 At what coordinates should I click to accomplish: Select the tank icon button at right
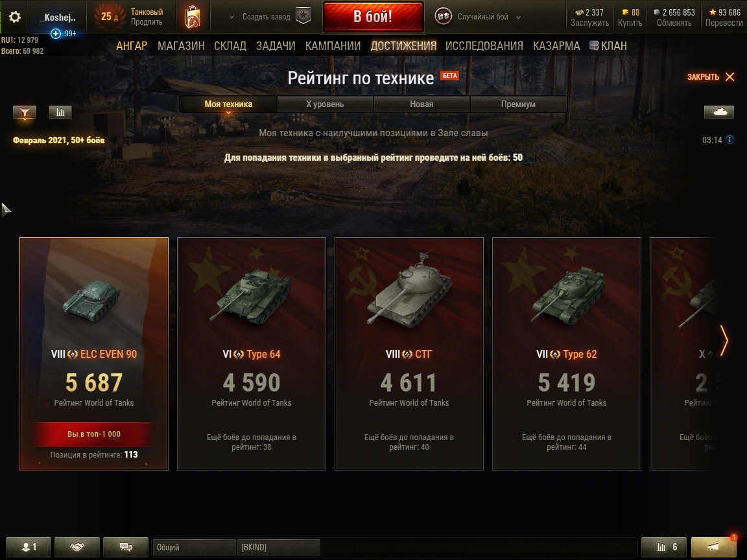pos(719,112)
